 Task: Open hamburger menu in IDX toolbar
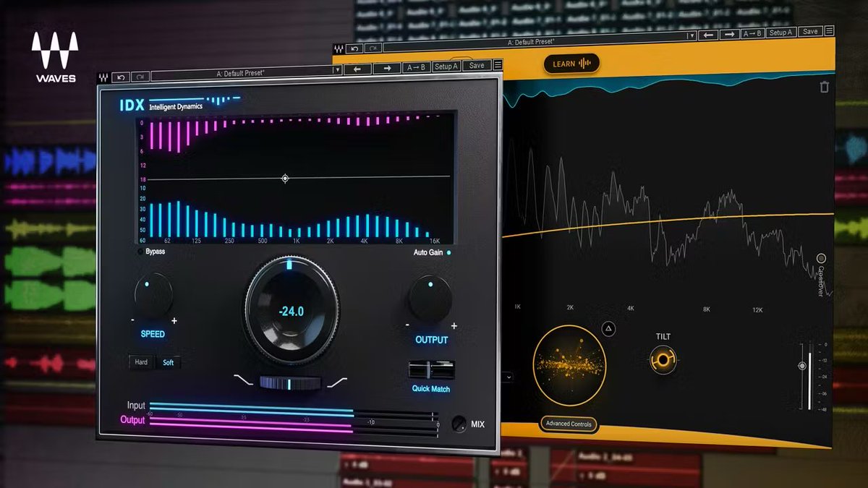498,65
